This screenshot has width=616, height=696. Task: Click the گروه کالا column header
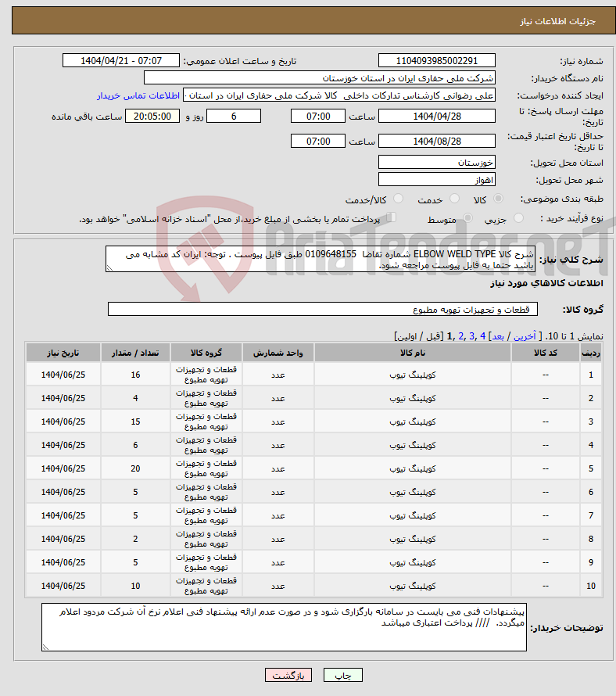coord(206,353)
